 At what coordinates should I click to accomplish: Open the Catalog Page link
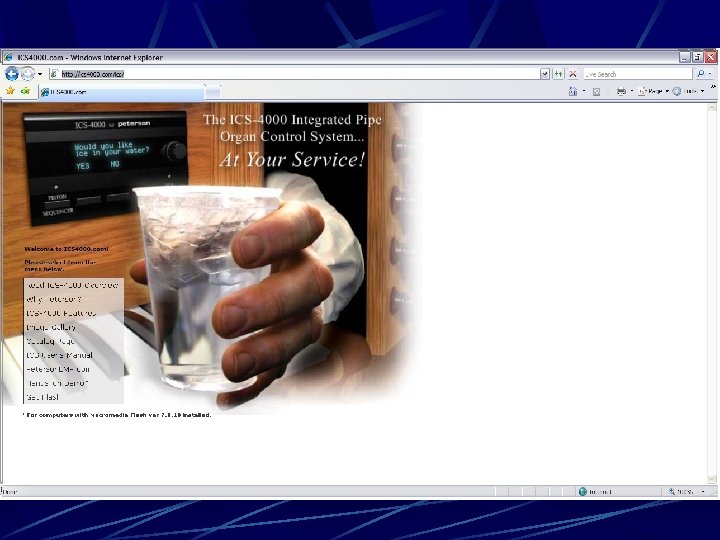pyautogui.click(x=50, y=341)
